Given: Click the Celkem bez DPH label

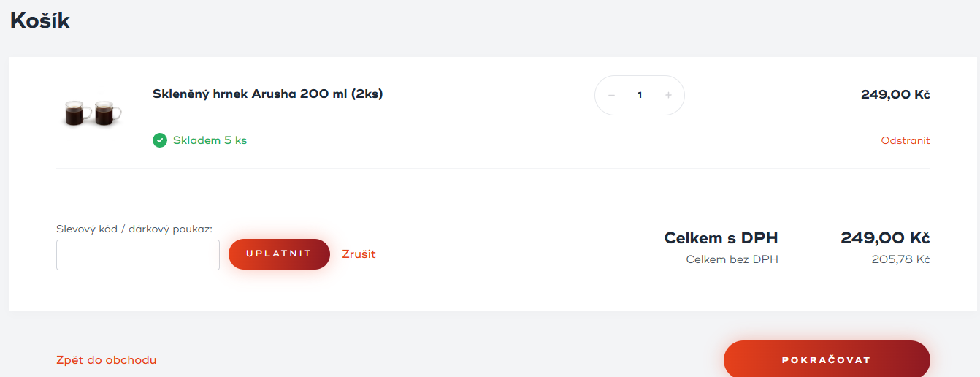Looking at the screenshot, I should (x=732, y=259).
